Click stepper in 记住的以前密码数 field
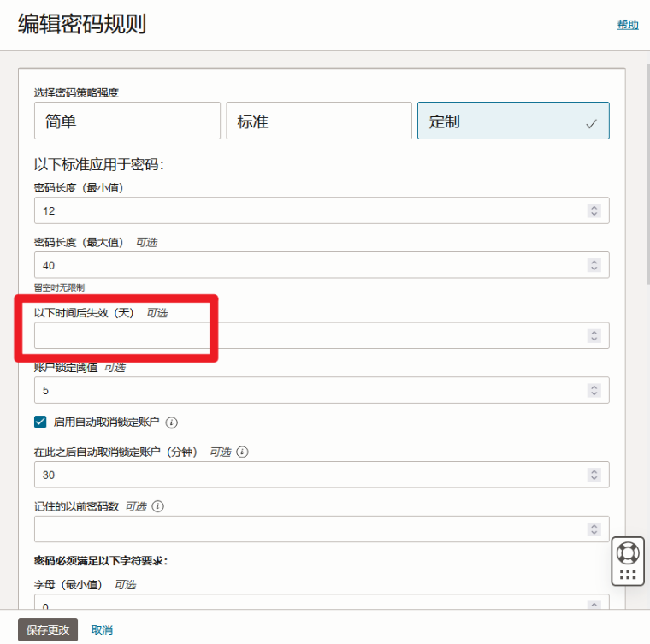This screenshot has width=650, height=644. click(594, 529)
